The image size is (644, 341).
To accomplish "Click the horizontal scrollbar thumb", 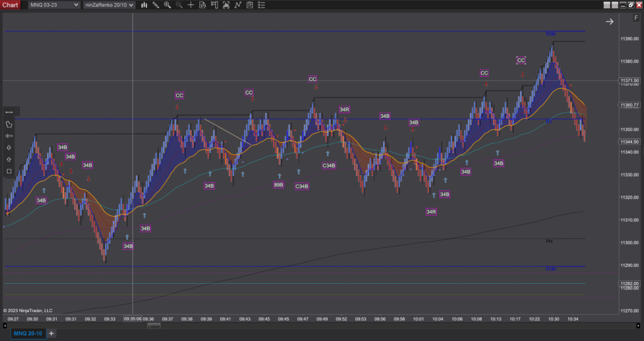I will coord(153,326).
